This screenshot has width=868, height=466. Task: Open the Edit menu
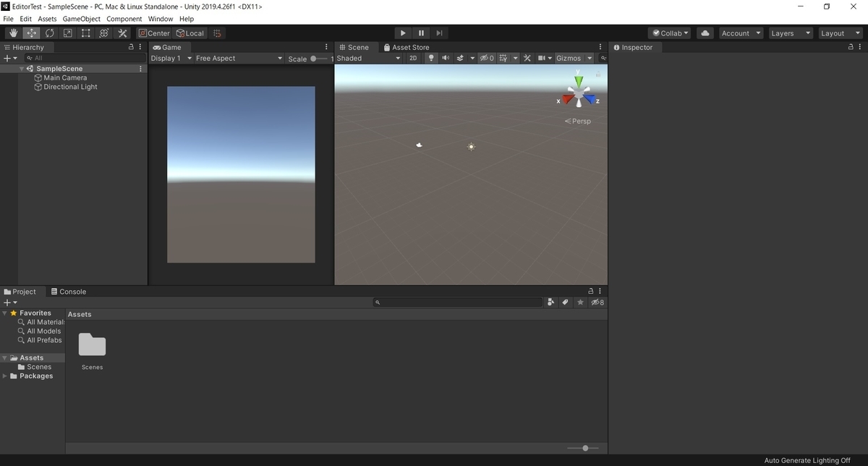click(x=26, y=19)
